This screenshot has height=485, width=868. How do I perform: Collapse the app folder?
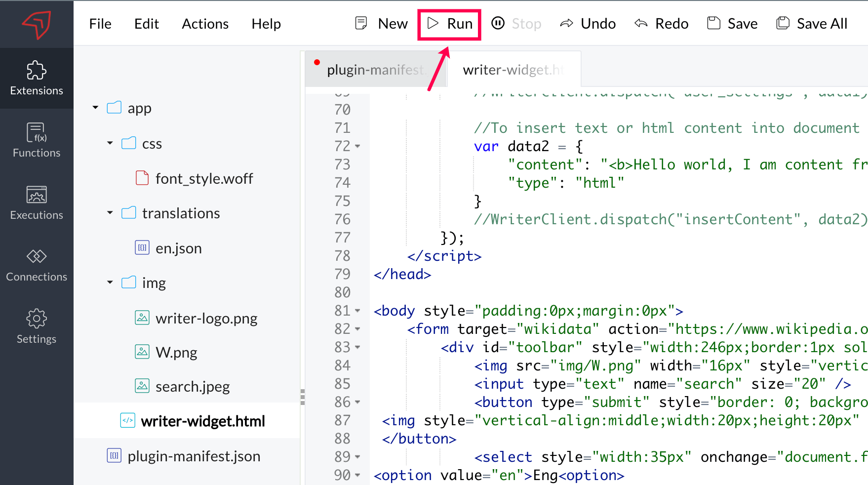click(x=95, y=108)
